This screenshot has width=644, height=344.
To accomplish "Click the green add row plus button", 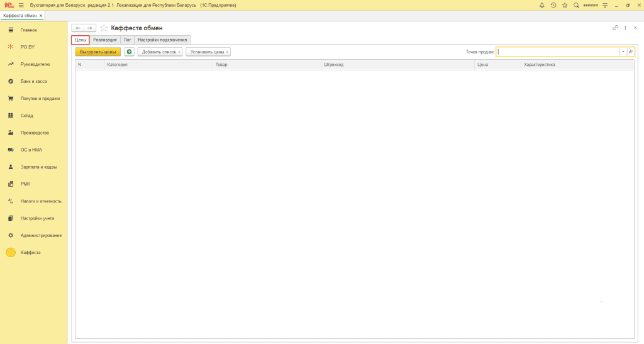I will click(x=129, y=52).
